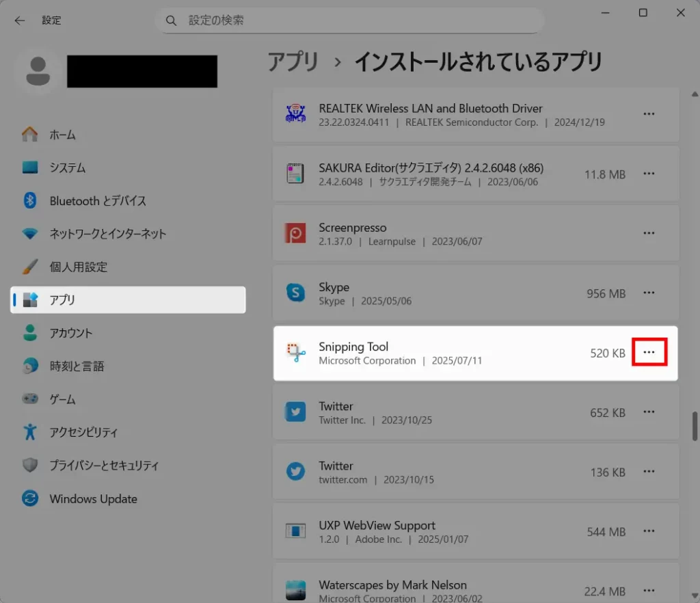Click the Windows Update sync icon

point(30,498)
